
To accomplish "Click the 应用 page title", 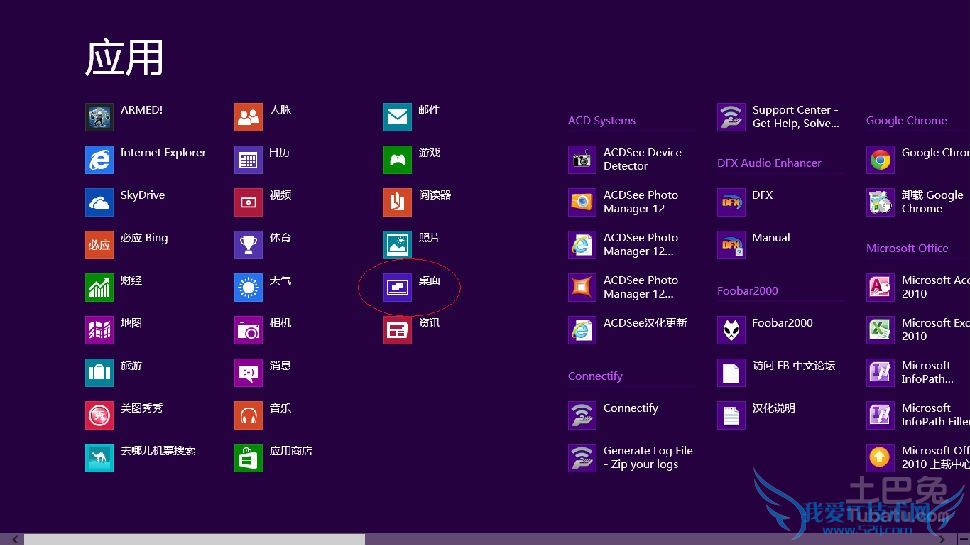I will (124, 58).
